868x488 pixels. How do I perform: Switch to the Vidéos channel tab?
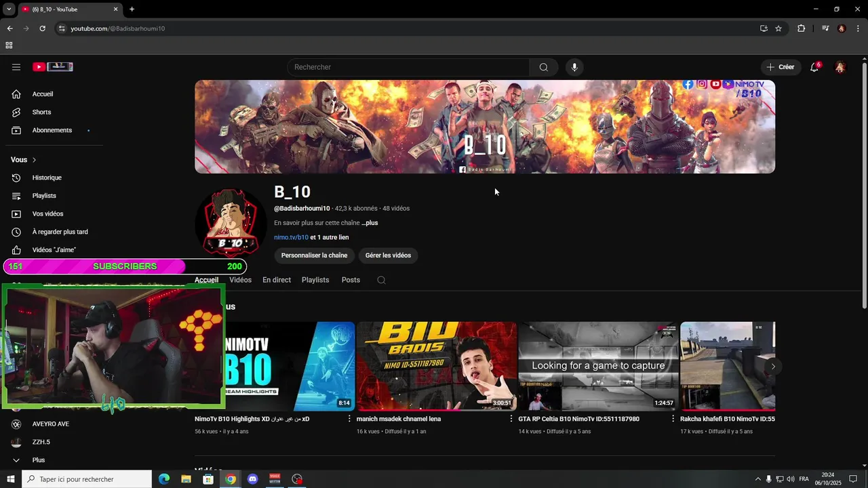[x=240, y=280]
